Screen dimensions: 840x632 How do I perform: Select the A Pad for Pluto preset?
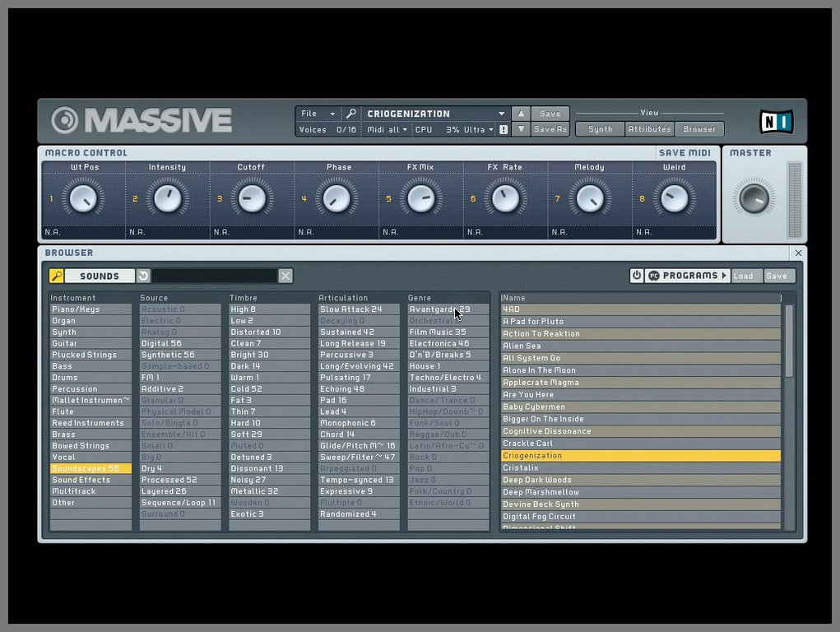pos(641,322)
